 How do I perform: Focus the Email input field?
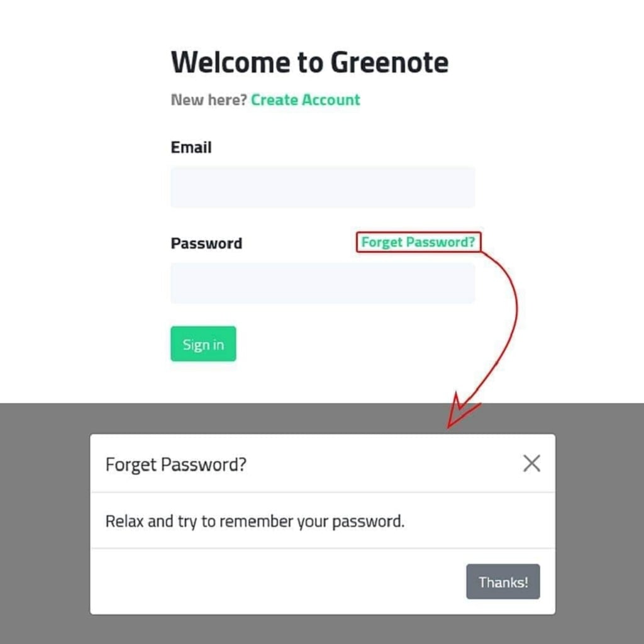(x=323, y=187)
